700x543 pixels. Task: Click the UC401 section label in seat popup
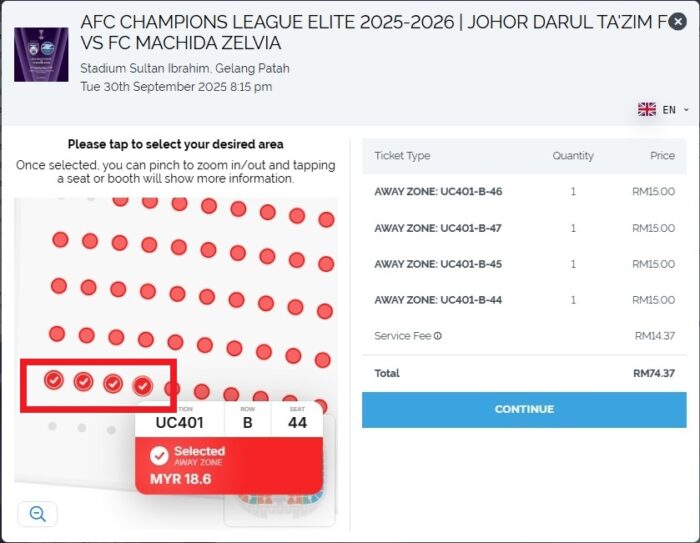(180, 422)
